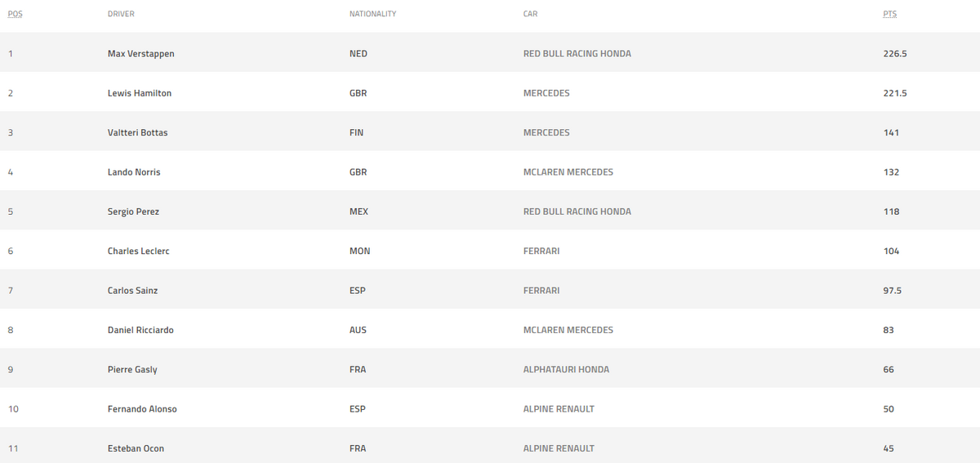The image size is (980, 463).
Task: Click the POS column header
Action: click(x=15, y=14)
